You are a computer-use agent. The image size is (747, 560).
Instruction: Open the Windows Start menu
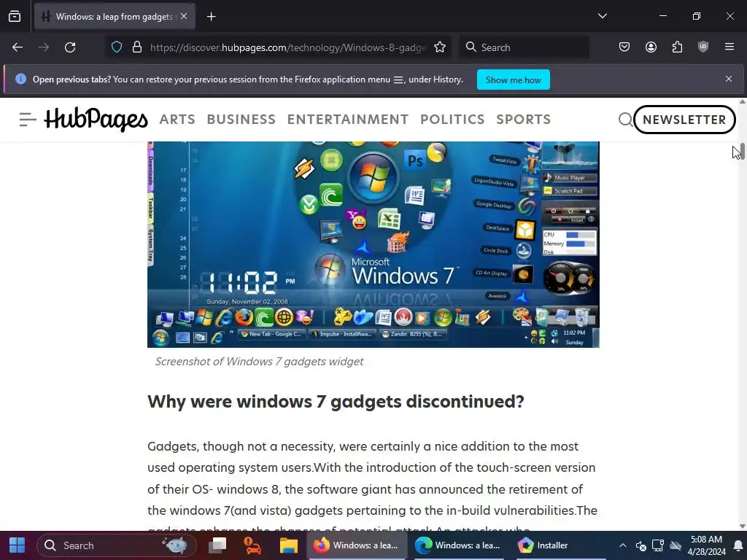[18, 545]
